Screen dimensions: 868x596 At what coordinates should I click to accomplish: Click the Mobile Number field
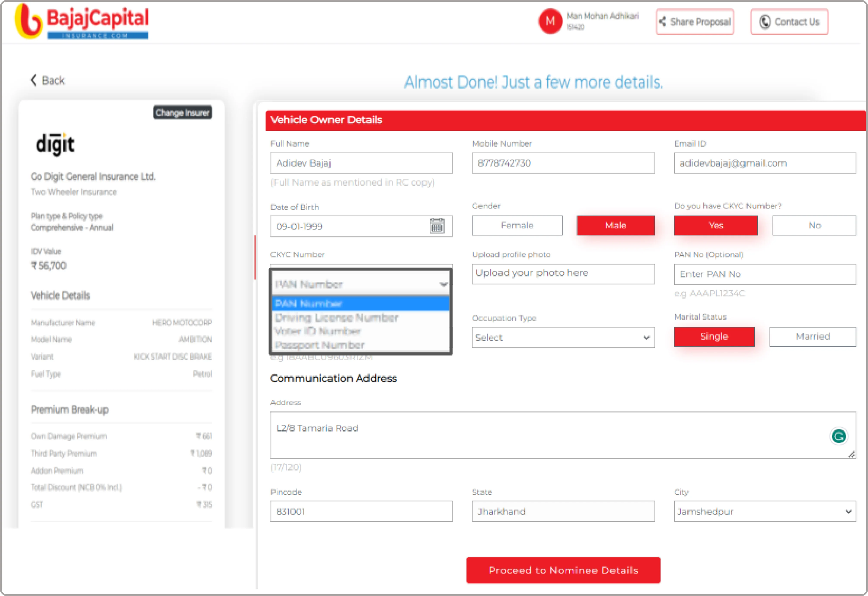point(563,163)
